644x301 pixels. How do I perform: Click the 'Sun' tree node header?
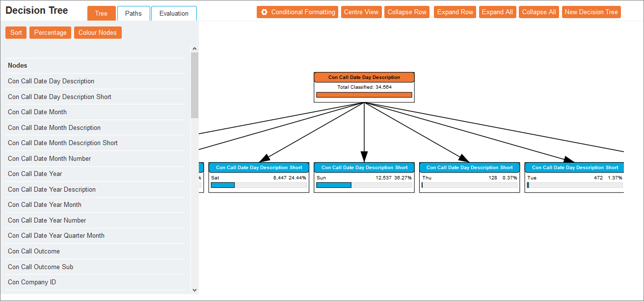click(x=364, y=168)
